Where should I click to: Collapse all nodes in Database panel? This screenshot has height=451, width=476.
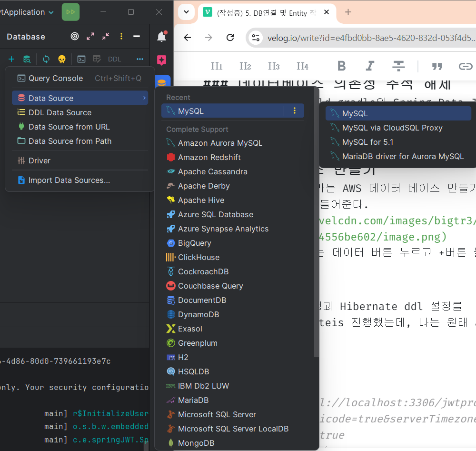(106, 37)
